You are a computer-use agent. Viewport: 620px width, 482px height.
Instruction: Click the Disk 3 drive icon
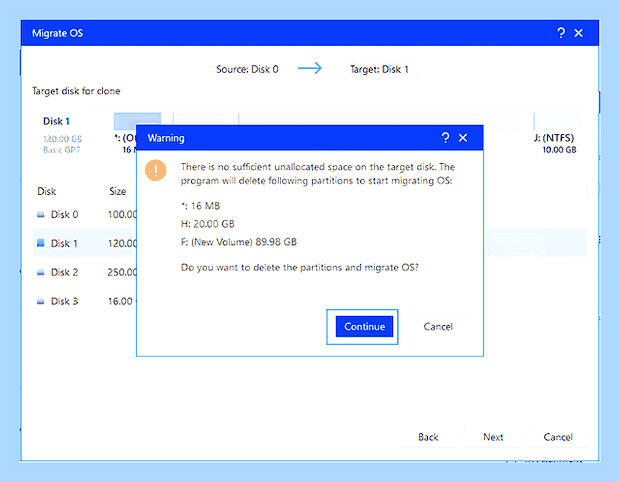coord(41,301)
